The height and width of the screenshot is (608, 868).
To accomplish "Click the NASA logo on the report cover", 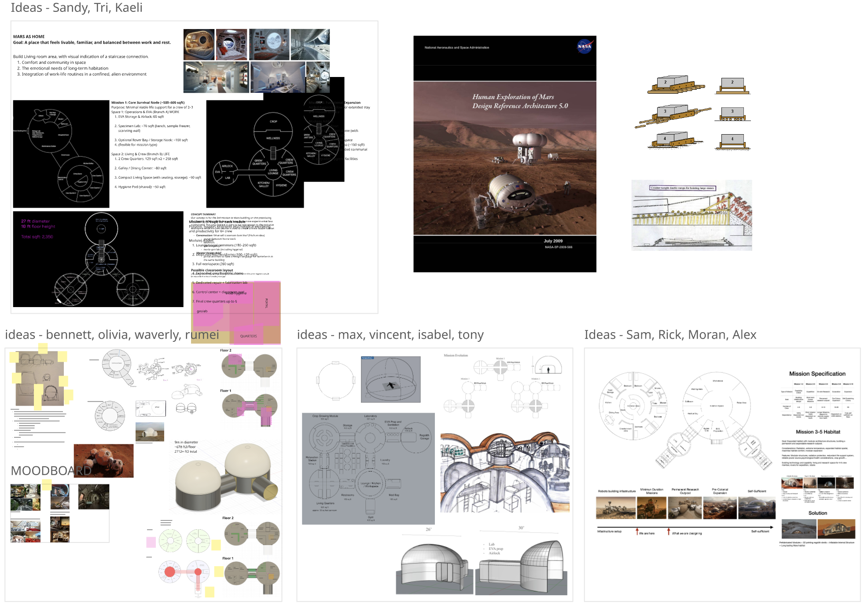I will pos(585,46).
